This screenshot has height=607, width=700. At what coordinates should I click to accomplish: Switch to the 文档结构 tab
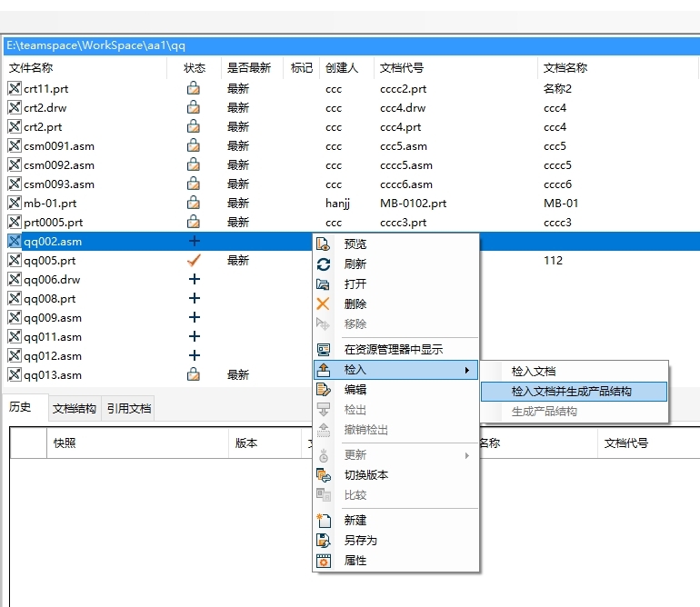pyautogui.click(x=75, y=408)
